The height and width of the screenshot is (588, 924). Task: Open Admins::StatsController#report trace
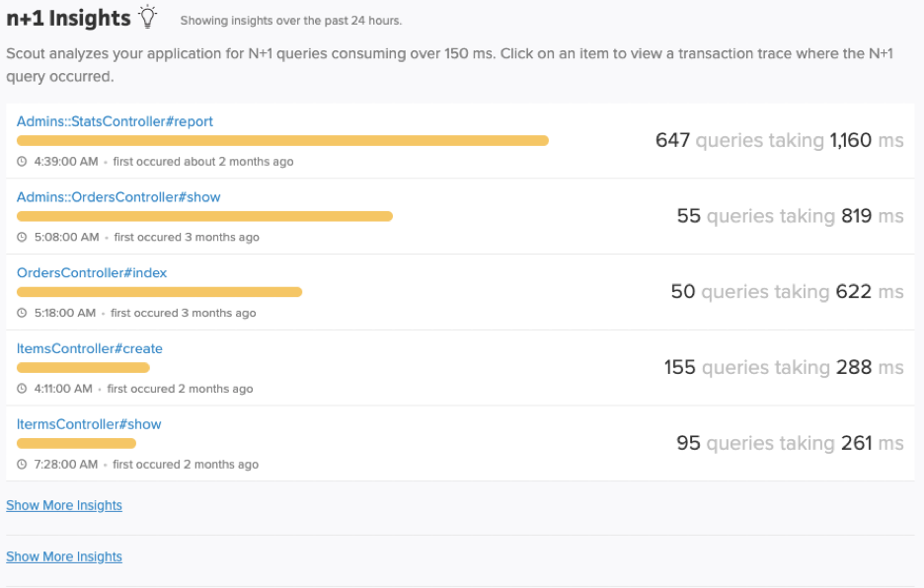tap(115, 121)
